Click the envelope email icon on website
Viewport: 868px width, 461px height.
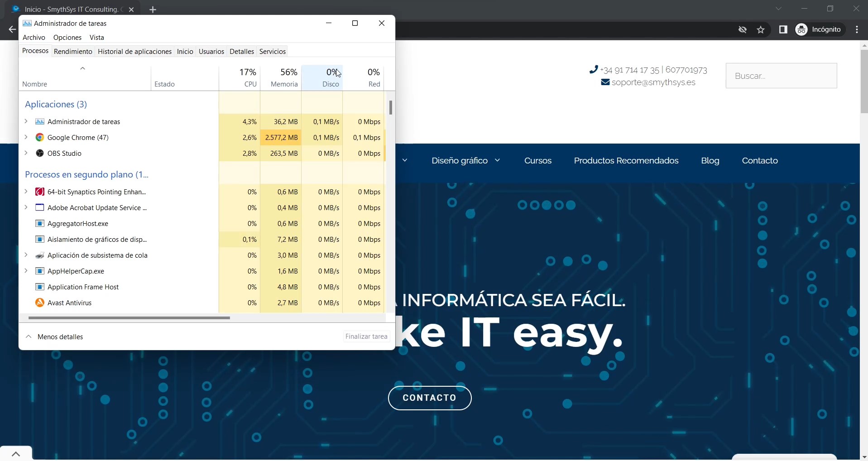click(605, 82)
